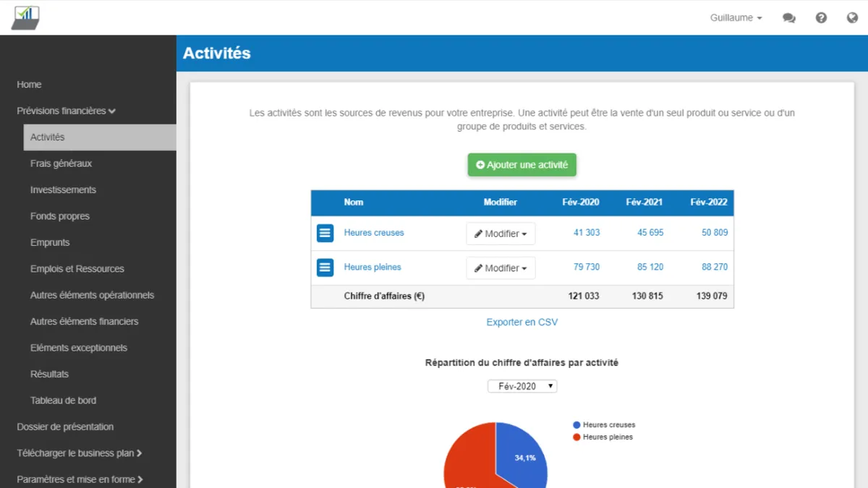This screenshot has width=868, height=488.
Task: Click the Nom column header
Action: [354, 202]
